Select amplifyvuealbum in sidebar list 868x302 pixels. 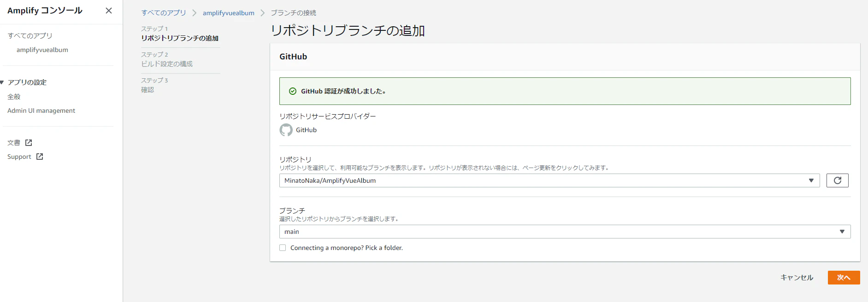click(x=42, y=50)
